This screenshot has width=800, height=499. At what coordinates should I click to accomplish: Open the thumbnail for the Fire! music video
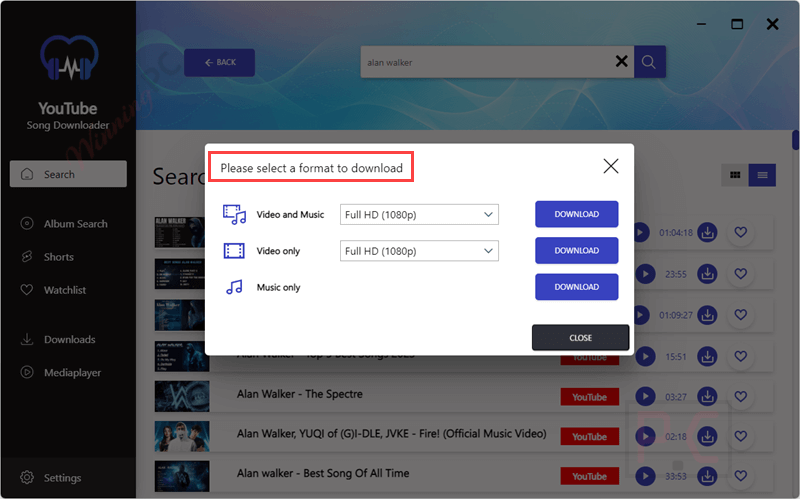tap(182, 436)
